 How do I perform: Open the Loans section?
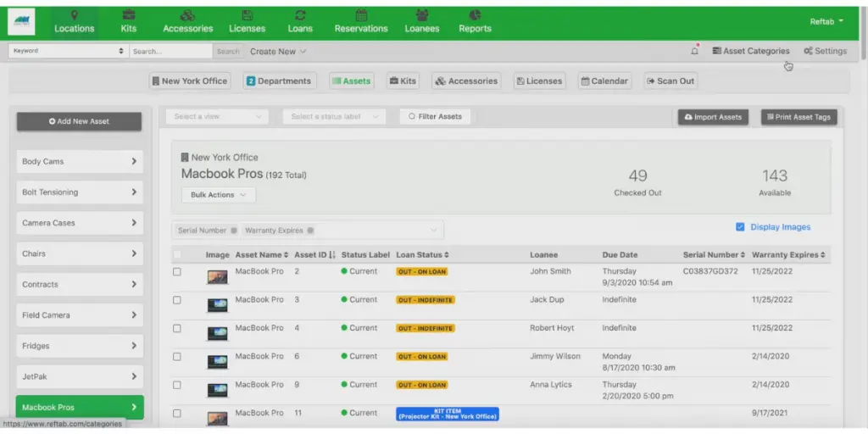[x=300, y=22]
